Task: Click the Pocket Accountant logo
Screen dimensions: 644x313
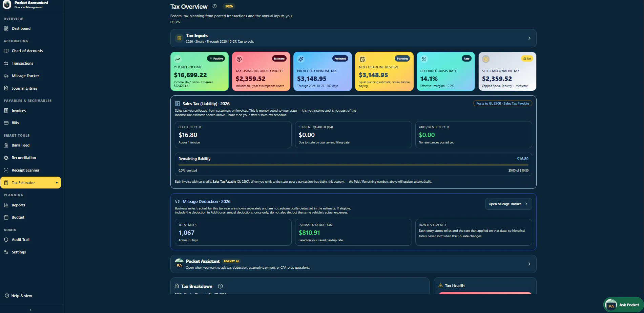Action: click(x=7, y=4)
